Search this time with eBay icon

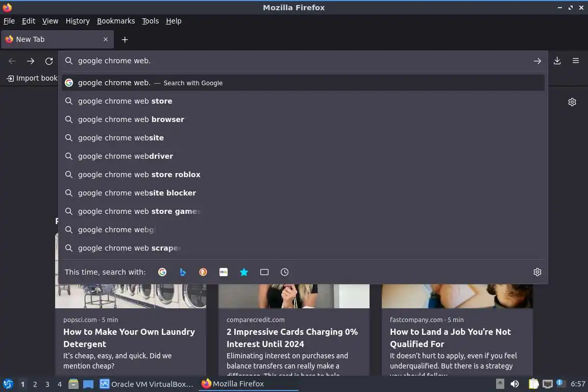224,272
